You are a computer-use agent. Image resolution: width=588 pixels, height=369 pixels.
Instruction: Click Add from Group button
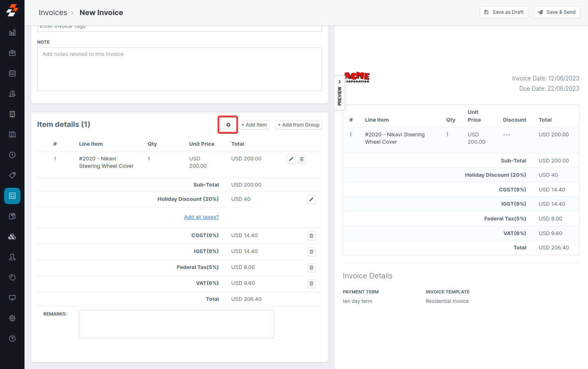[298, 125]
